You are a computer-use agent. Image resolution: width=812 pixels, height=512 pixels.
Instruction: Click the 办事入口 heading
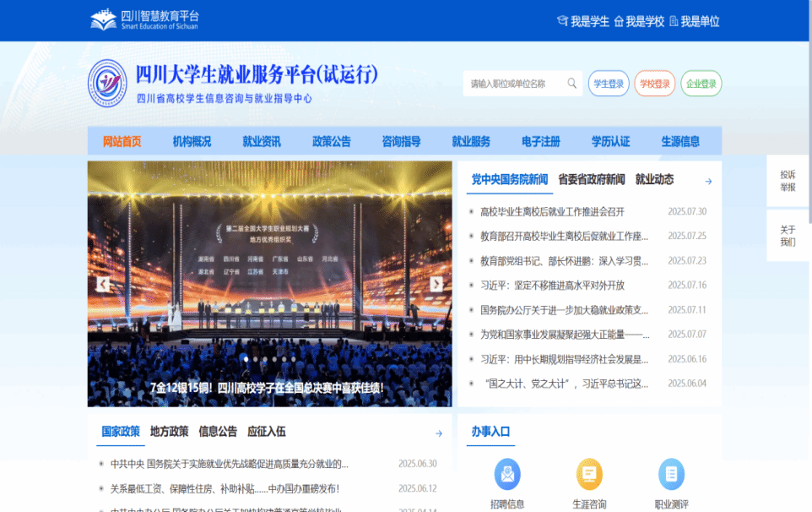491,431
